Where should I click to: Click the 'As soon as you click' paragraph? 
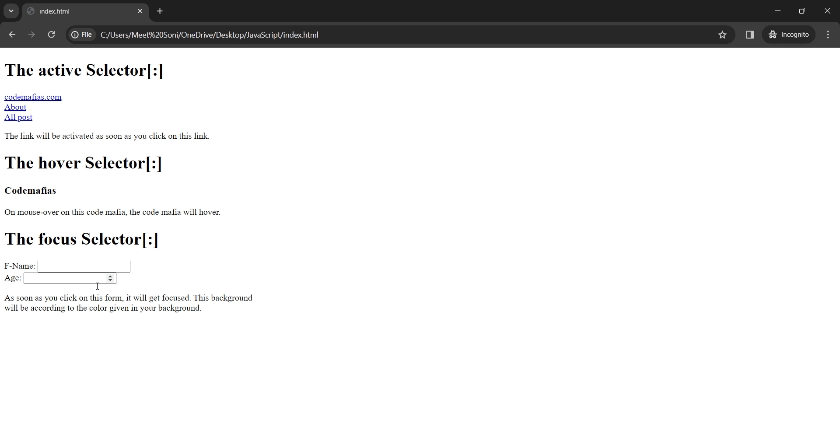128,303
